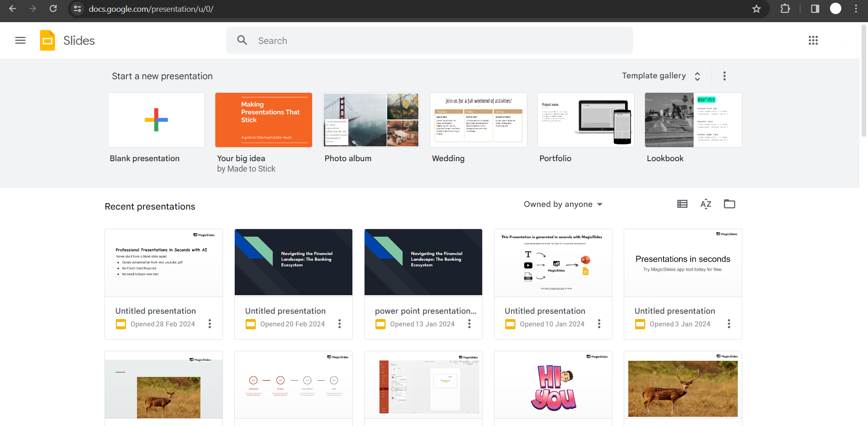
Task: Open more options for presentation opened 3 Jan 2024
Action: coord(729,324)
